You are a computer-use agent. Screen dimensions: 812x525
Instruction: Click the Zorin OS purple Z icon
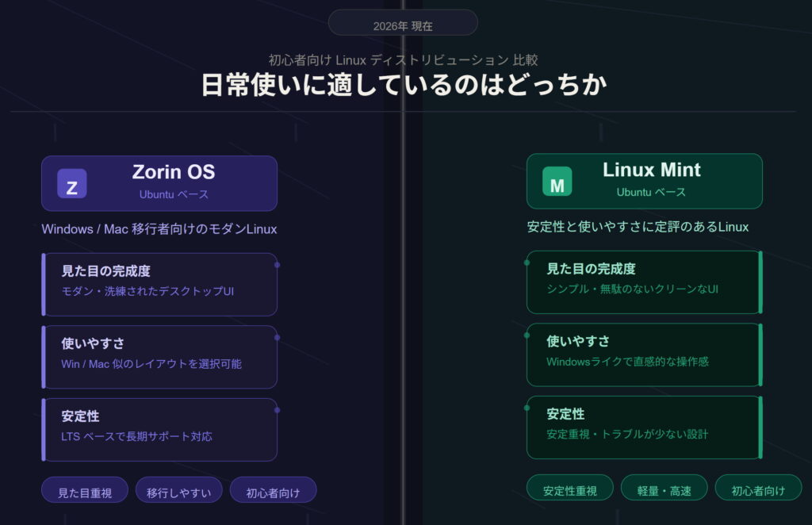(71, 184)
